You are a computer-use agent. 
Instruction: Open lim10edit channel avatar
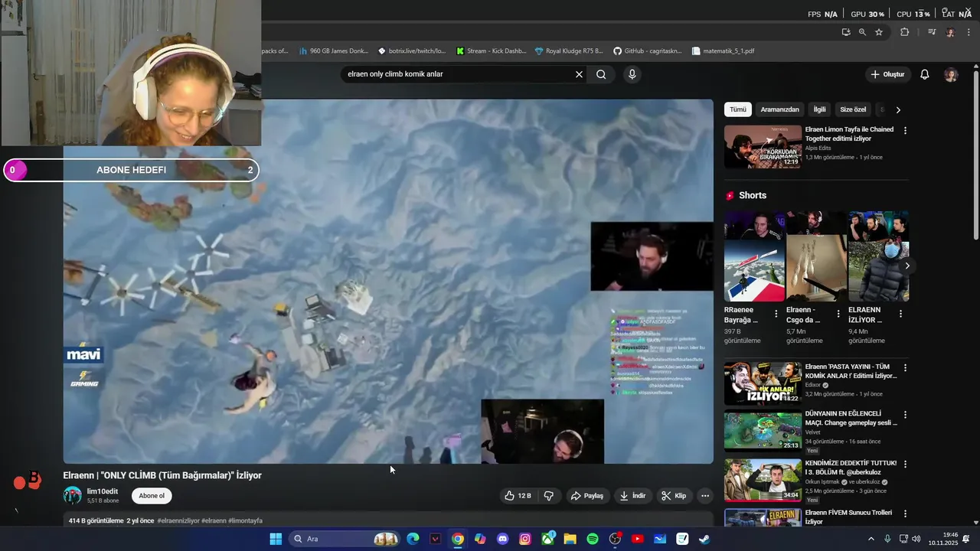point(72,495)
